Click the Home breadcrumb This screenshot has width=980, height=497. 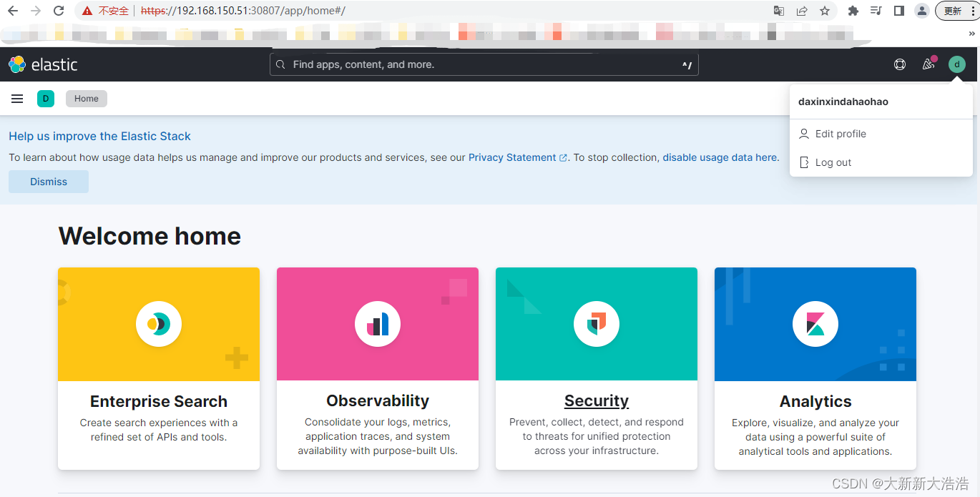pyautogui.click(x=87, y=99)
